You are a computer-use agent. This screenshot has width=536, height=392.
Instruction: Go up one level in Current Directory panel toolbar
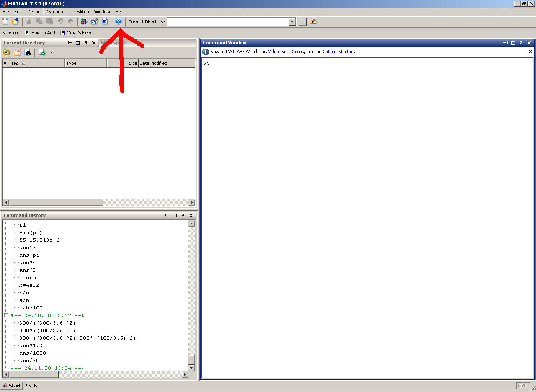pyautogui.click(x=7, y=52)
